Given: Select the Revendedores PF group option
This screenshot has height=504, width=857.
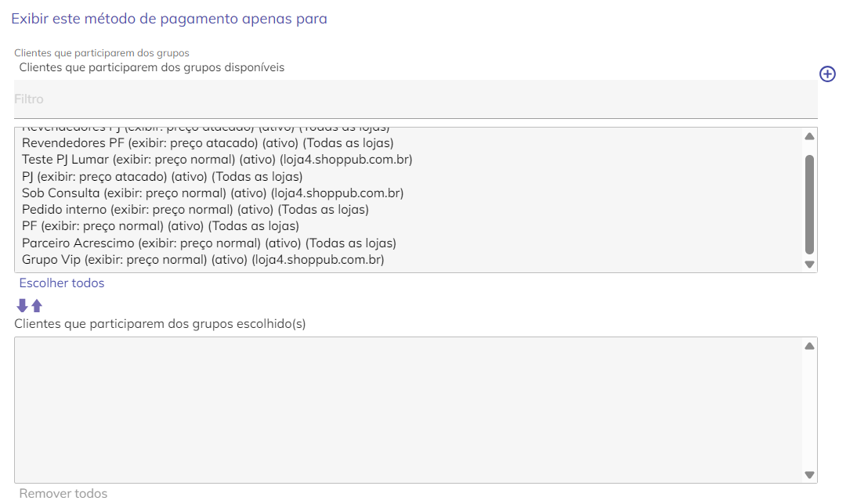Looking at the screenshot, I should 208,143.
